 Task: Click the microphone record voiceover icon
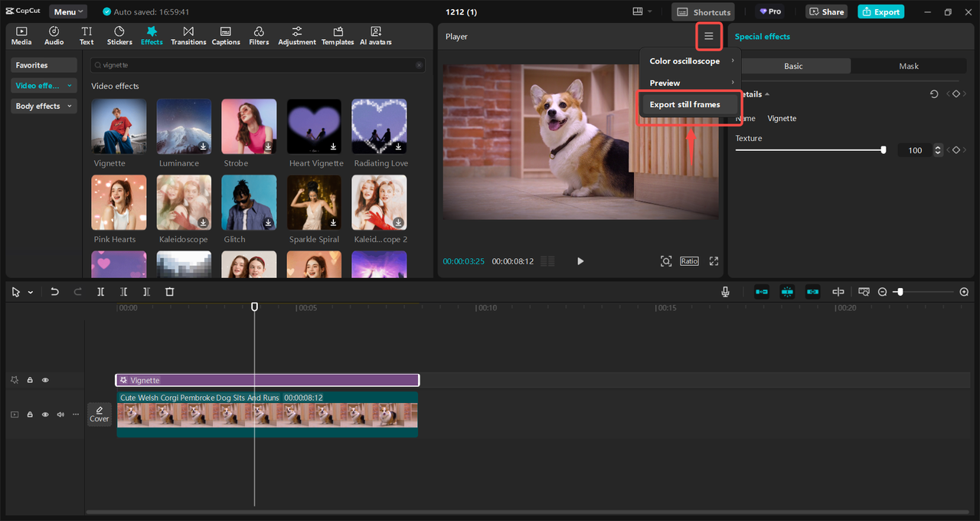(x=725, y=292)
